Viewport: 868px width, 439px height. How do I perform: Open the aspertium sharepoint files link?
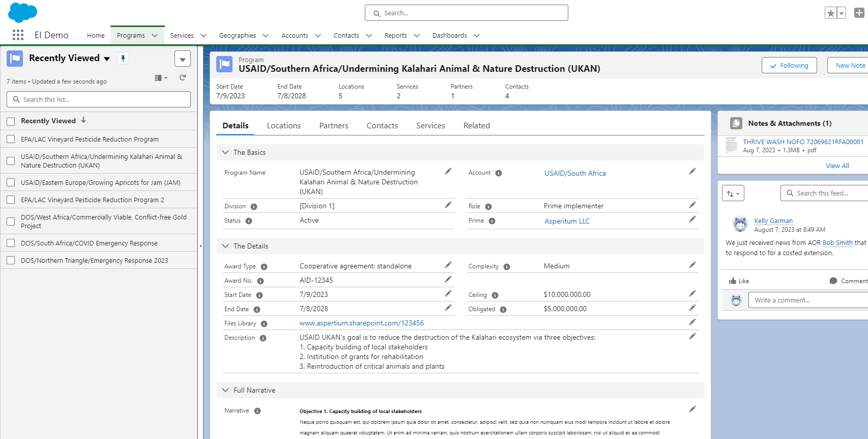(362, 323)
